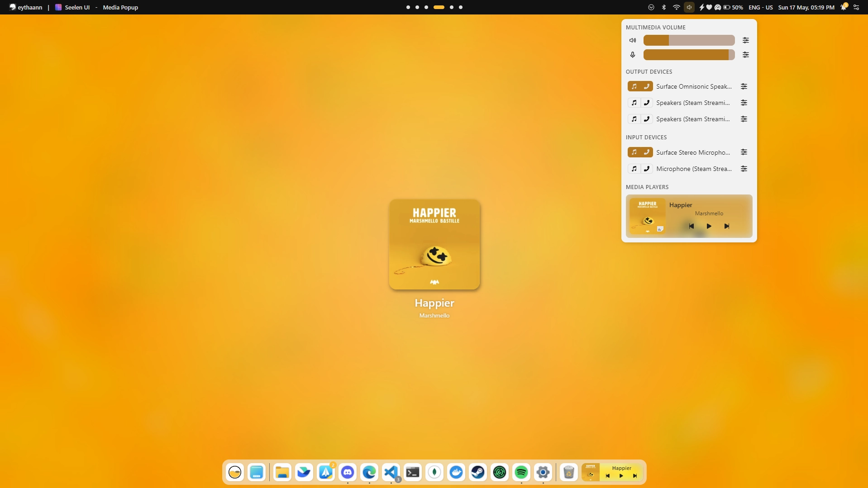Toggle multimedia default for Surface Stereo Microphone

634,152
